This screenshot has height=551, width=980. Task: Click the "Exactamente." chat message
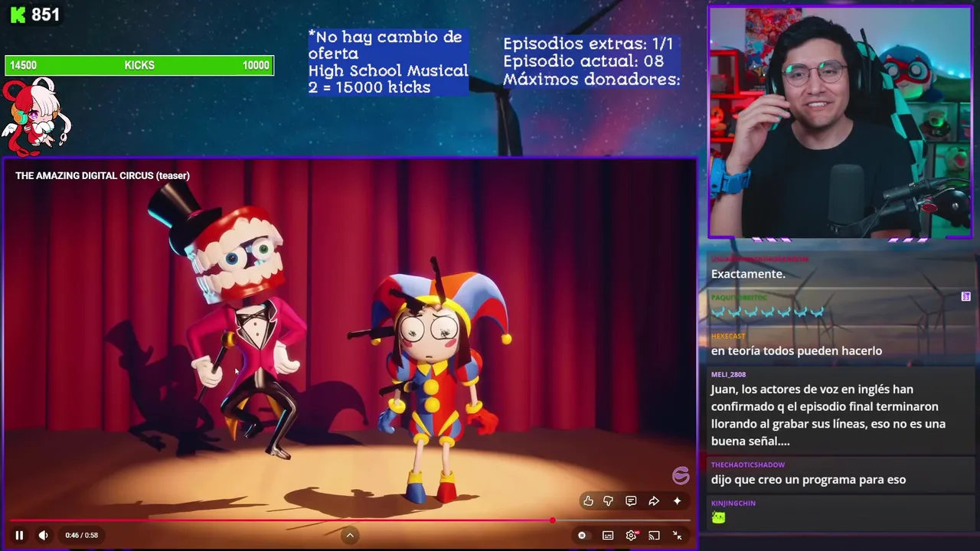pyautogui.click(x=748, y=274)
